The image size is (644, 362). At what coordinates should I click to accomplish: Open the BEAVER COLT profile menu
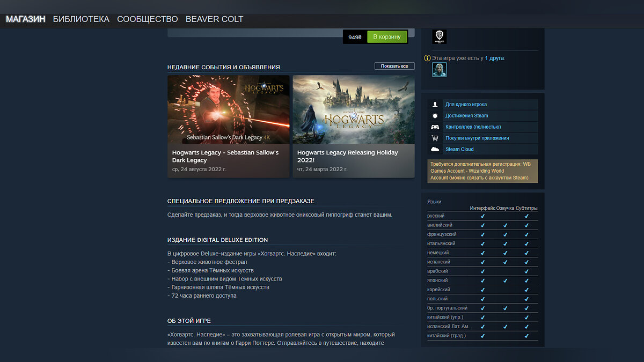tap(214, 19)
